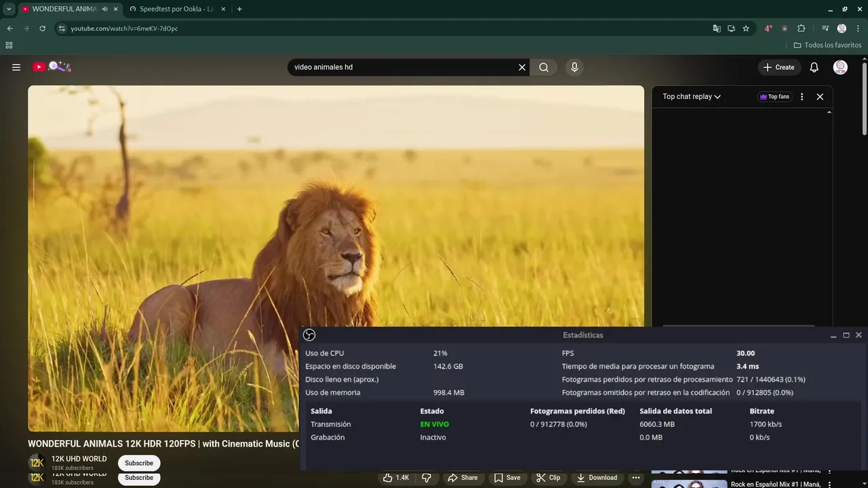Save the video to a playlist
The height and width of the screenshot is (488, 868).
[x=507, y=478]
